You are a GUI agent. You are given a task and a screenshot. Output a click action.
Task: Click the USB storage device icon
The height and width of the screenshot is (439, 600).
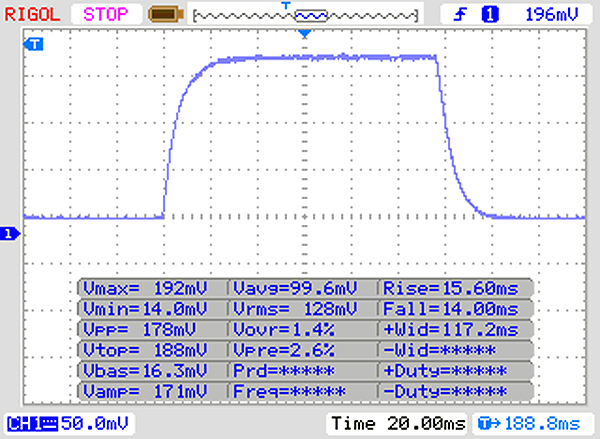tap(166, 15)
